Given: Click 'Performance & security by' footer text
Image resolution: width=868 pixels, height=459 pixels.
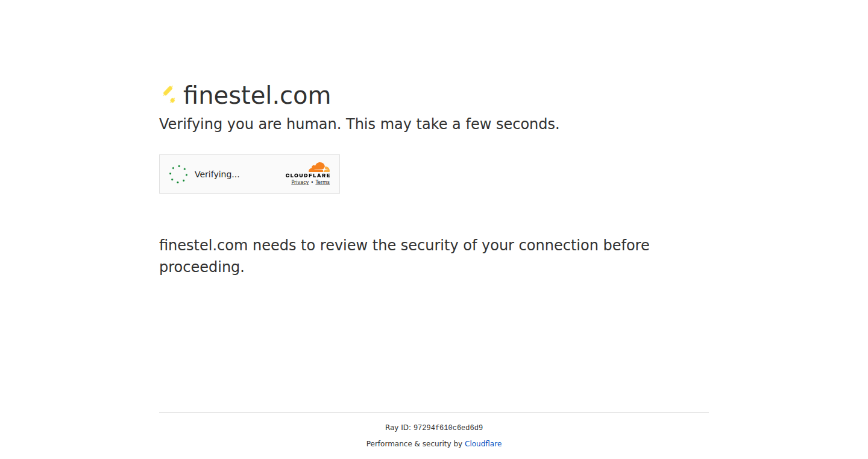Looking at the screenshot, I should tap(414, 444).
